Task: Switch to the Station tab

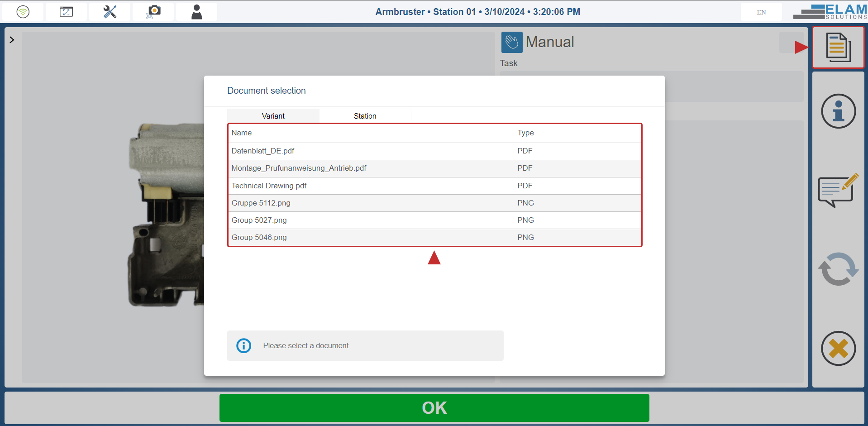Action: (x=365, y=115)
